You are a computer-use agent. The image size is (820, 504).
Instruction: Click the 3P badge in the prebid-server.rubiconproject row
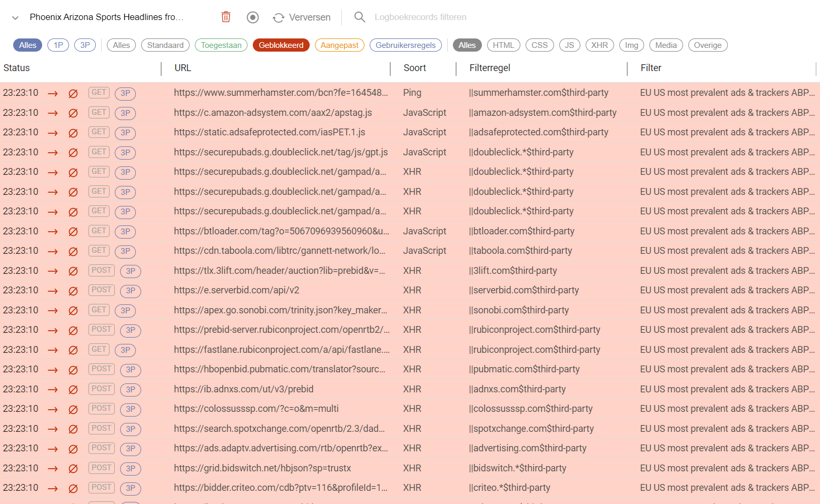(x=131, y=330)
